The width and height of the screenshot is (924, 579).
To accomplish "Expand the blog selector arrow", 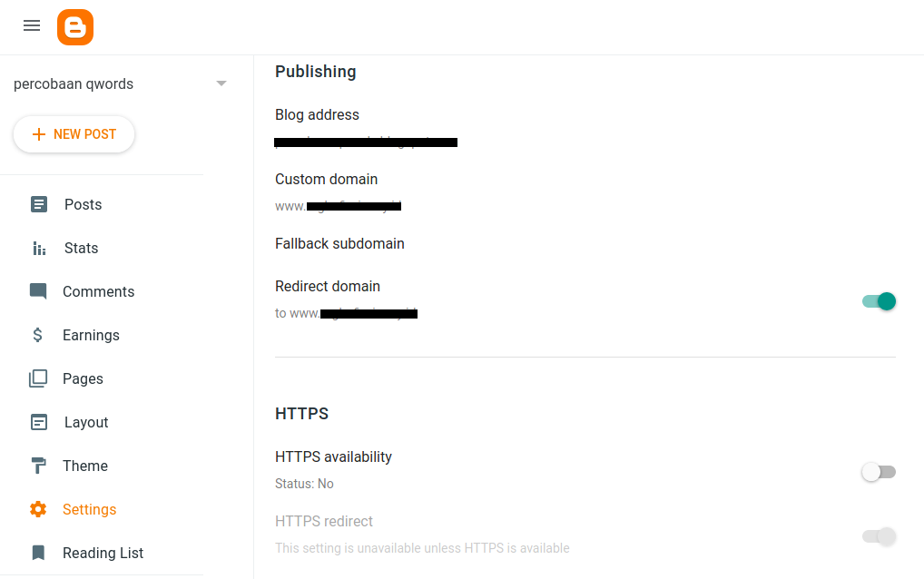I will 221,83.
